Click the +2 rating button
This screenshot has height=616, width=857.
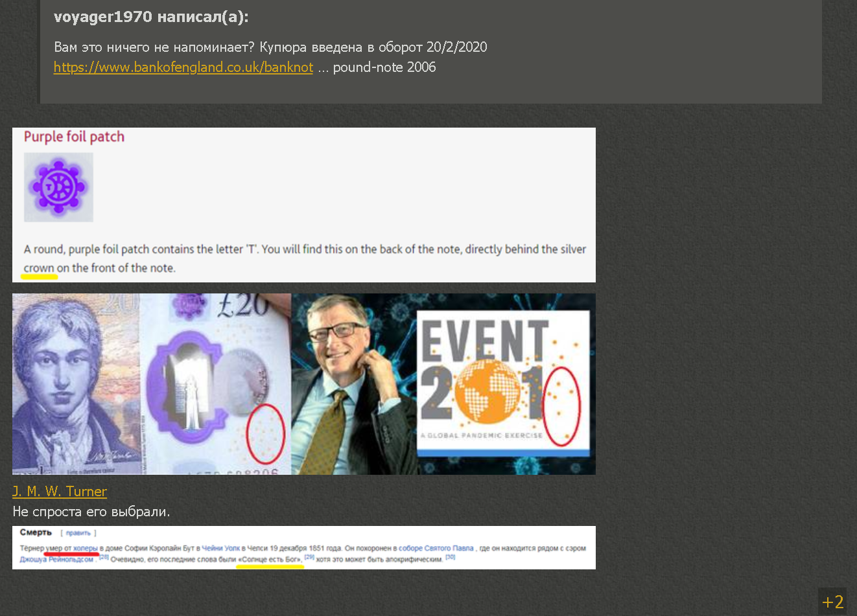coord(832,602)
